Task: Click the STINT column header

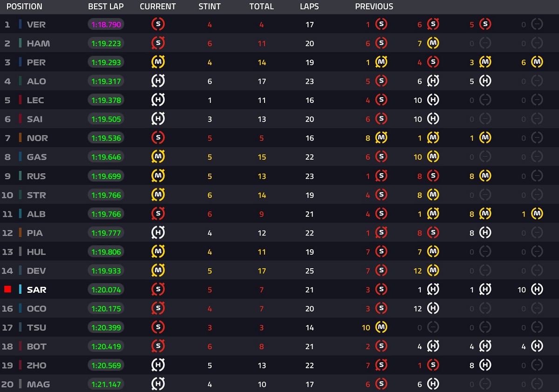Action: pos(209,7)
